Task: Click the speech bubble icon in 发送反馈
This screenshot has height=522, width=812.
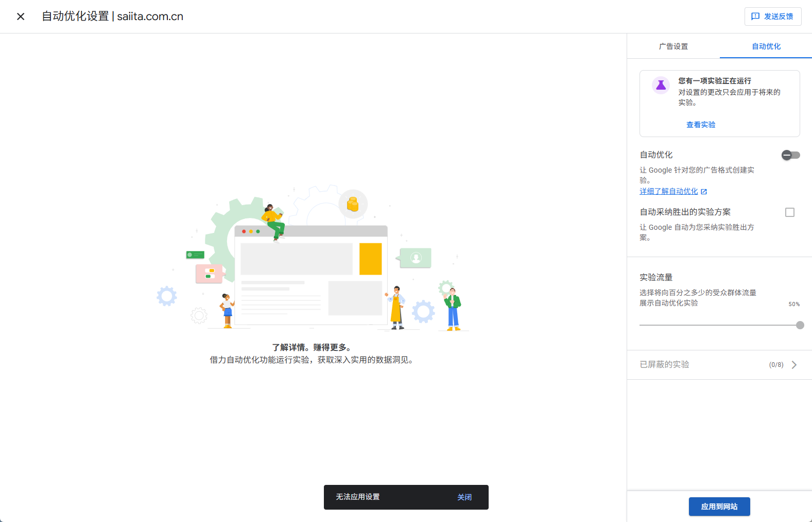Action: tap(755, 16)
